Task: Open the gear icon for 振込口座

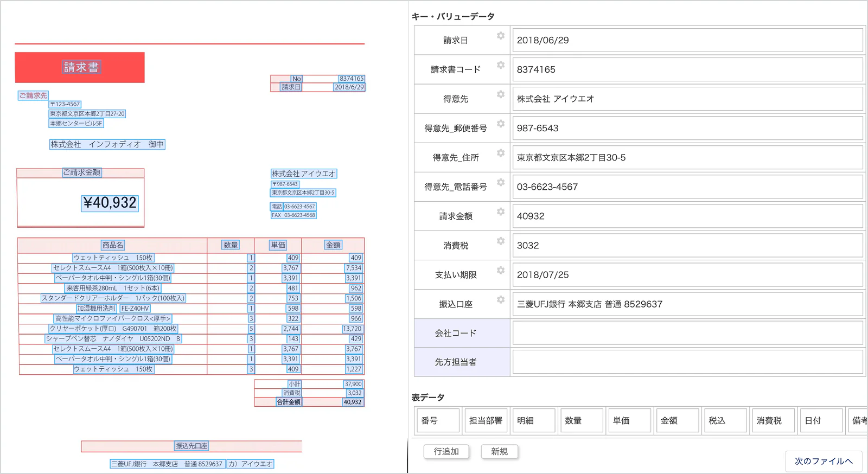Action: pos(500,299)
